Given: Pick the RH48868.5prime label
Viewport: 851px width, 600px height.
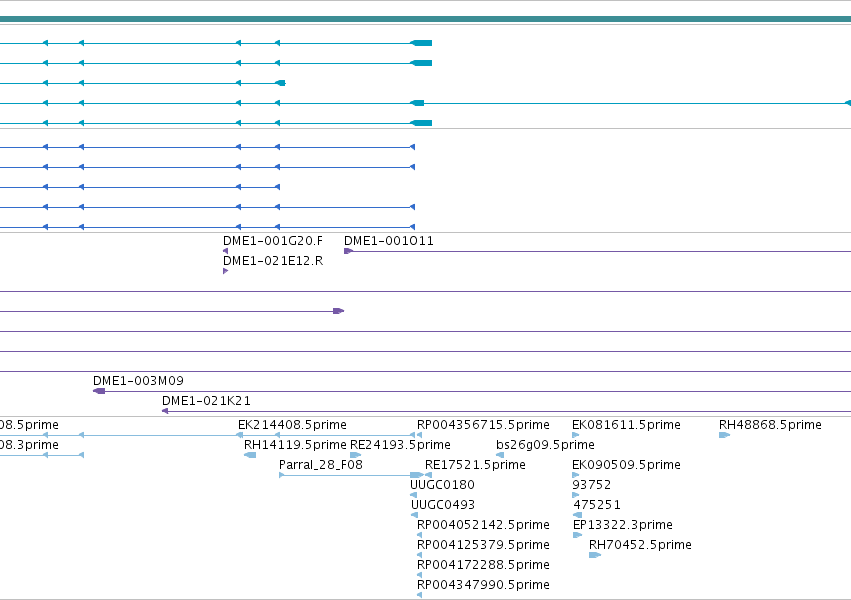Looking at the screenshot, I should pyautogui.click(x=770, y=425).
